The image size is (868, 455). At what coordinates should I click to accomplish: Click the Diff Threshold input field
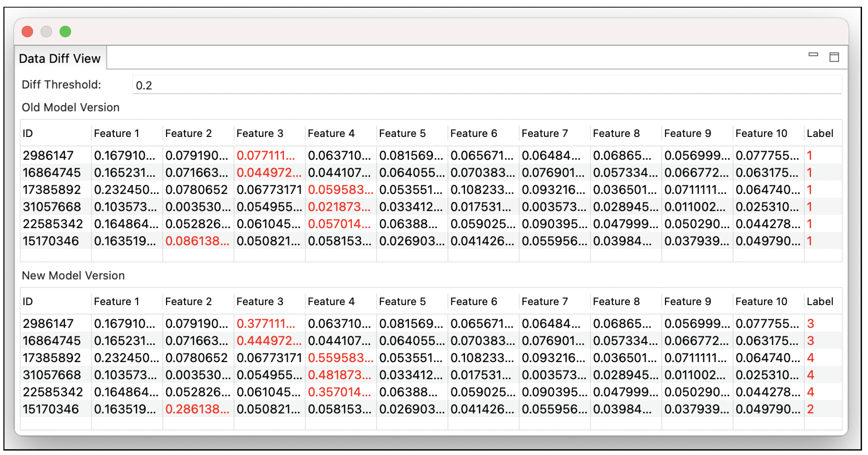486,85
